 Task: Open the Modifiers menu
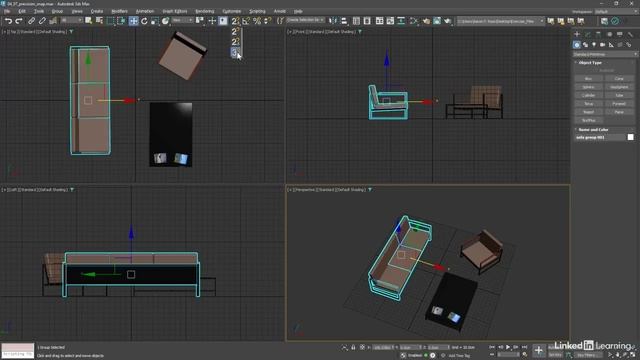coord(119,11)
